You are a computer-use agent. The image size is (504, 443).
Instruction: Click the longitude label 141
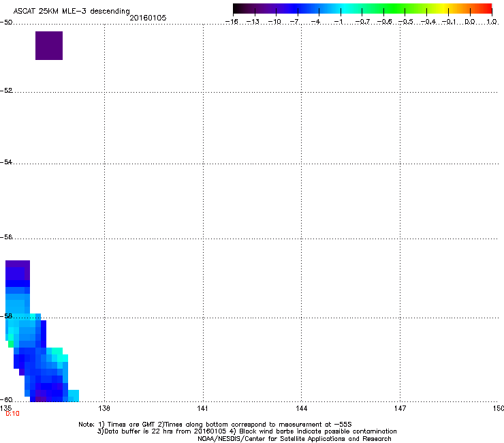[202, 408]
